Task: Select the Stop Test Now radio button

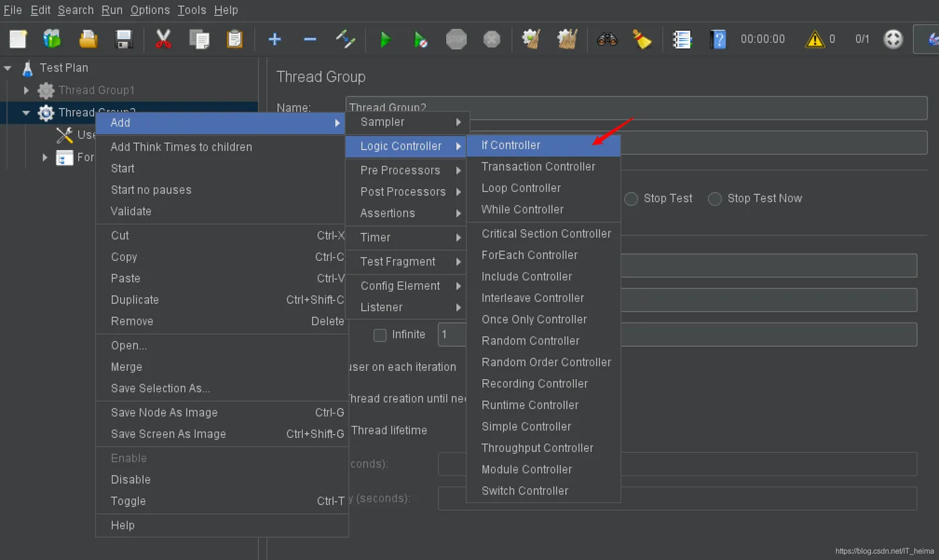Action: tap(715, 199)
